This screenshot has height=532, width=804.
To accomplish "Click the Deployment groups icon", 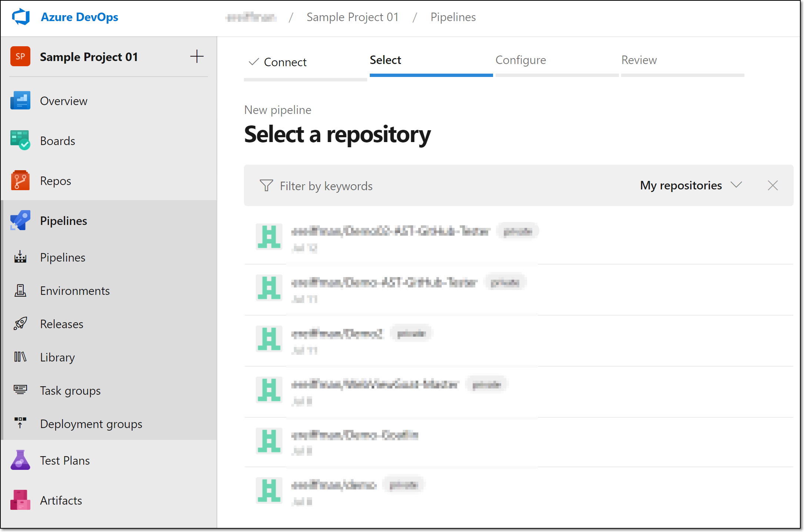I will (x=20, y=423).
